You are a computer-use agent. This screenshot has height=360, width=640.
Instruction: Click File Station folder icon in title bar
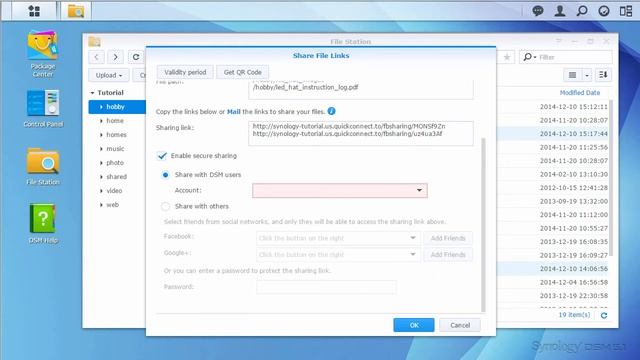click(x=94, y=41)
